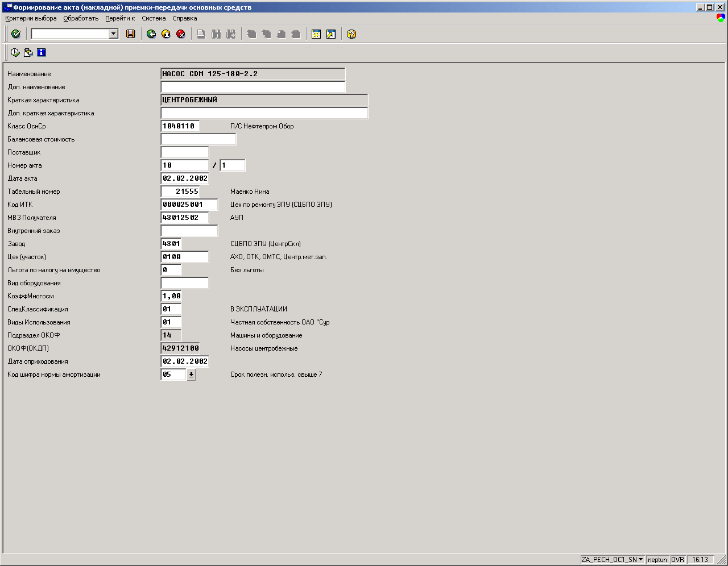The width and height of the screenshot is (728, 566).
Task: Click the Get variant icon
Action: [28, 53]
